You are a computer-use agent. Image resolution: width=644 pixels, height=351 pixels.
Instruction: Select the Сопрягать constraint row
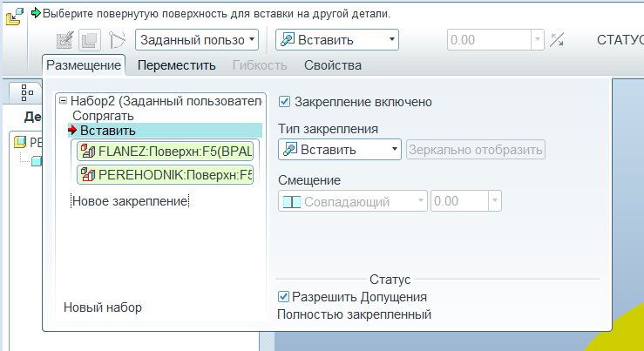(103, 116)
